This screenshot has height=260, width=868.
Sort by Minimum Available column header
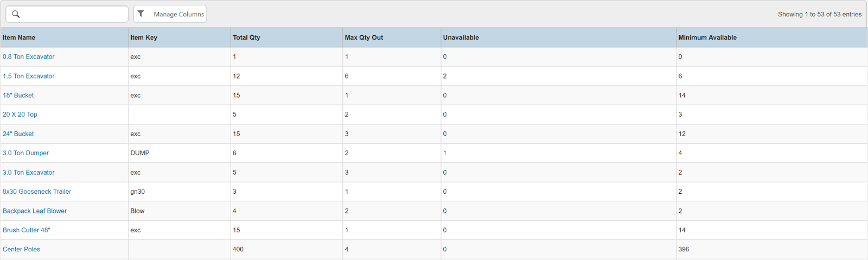click(x=707, y=37)
